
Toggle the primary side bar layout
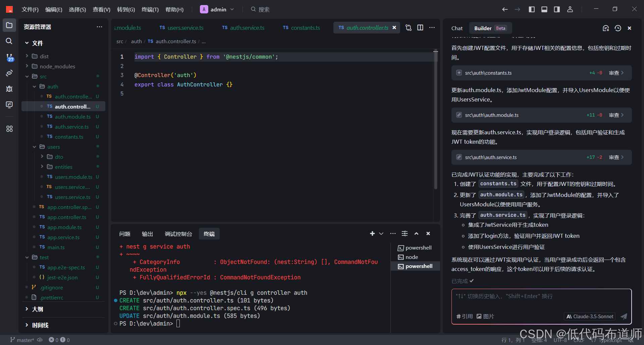coord(532,9)
